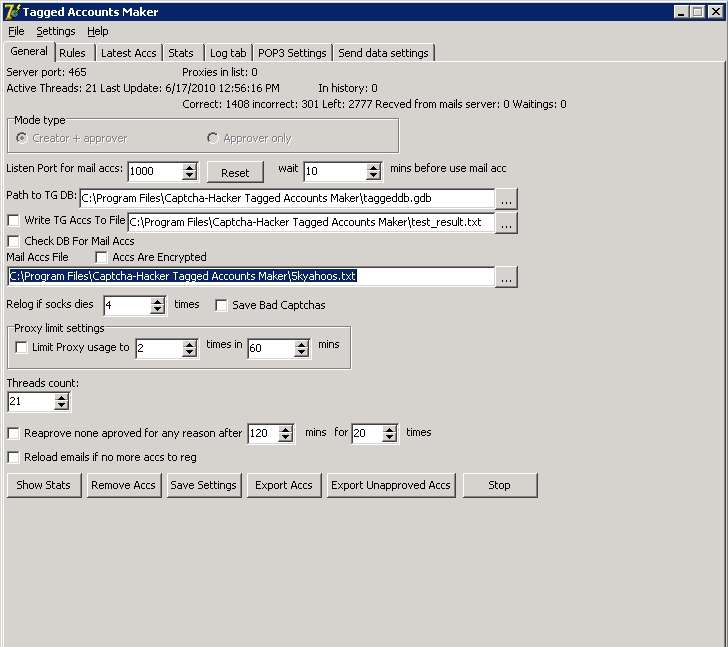Browse for the Mail Accs File

(x=506, y=277)
